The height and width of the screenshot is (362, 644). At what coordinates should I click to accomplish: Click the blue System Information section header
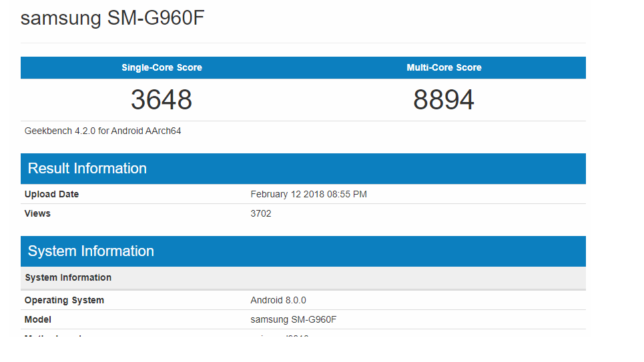click(91, 251)
